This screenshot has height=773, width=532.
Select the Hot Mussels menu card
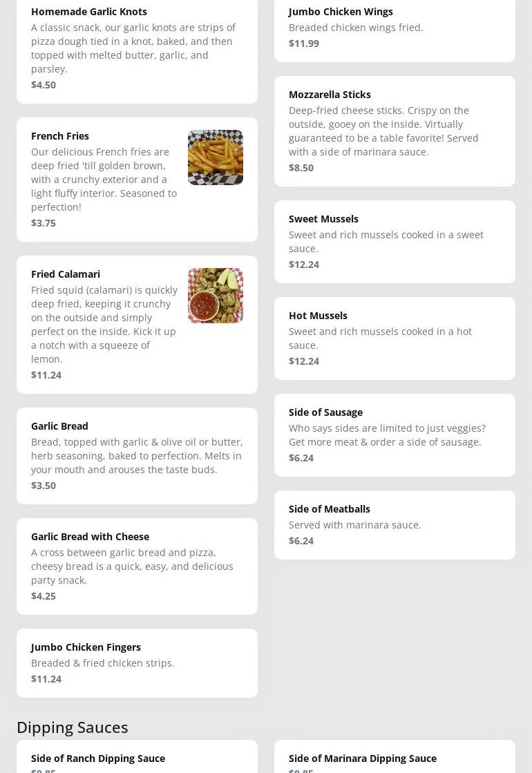[395, 338]
